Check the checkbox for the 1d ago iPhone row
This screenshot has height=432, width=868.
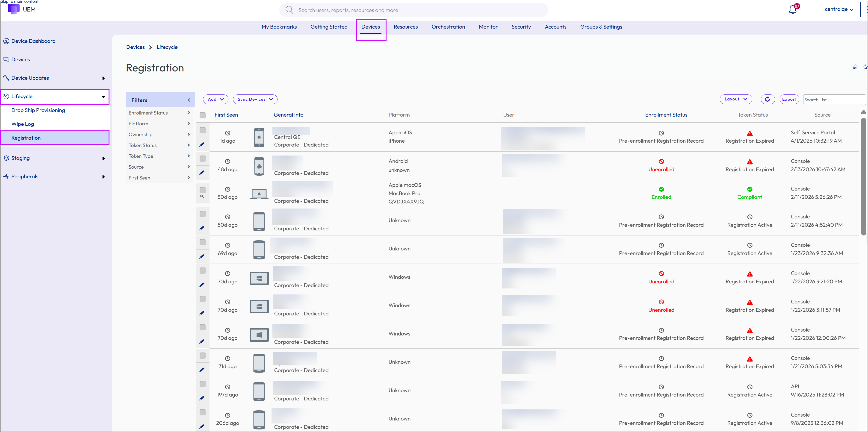tap(203, 130)
